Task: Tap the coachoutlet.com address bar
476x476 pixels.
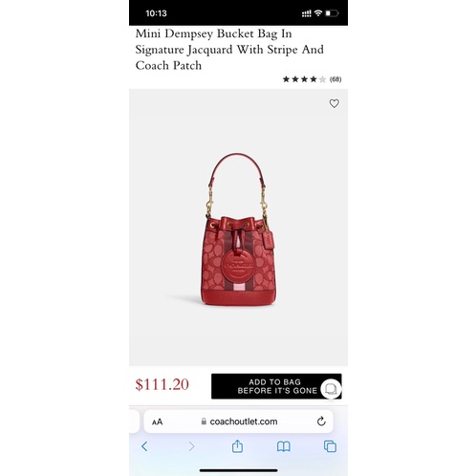Action: (x=238, y=422)
